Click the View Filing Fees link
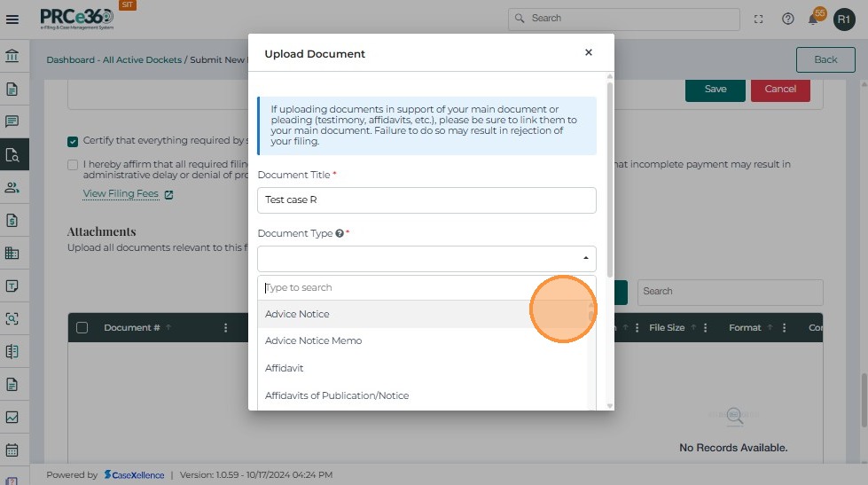 point(121,193)
